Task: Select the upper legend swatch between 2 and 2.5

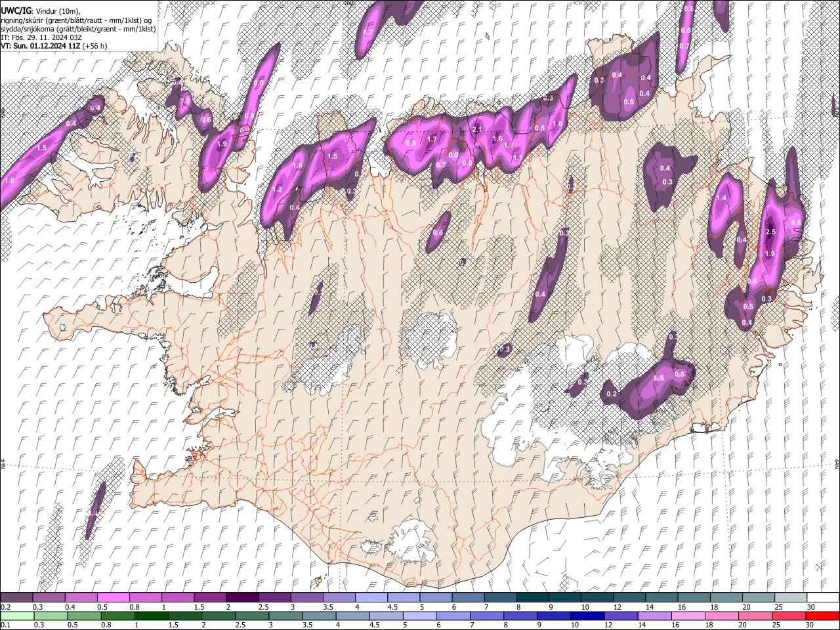Action: (241, 598)
